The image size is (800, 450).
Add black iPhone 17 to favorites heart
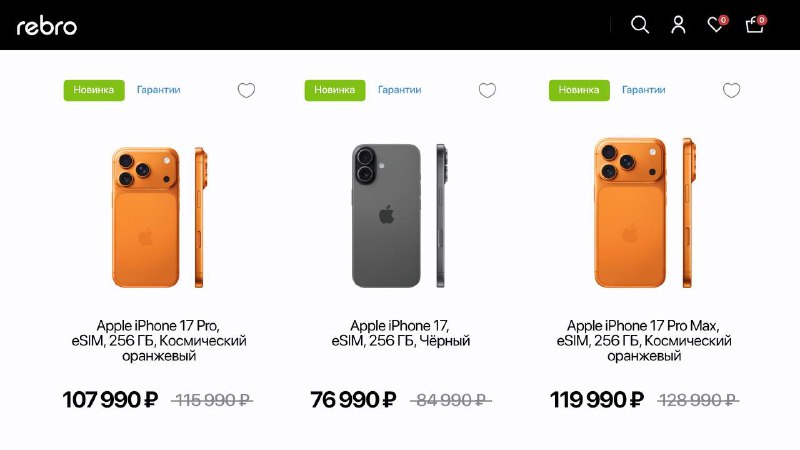click(487, 90)
